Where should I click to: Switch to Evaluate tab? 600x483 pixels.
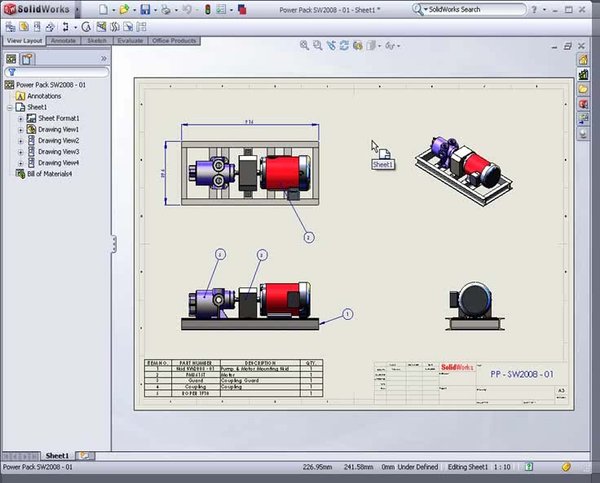[x=130, y=41]
